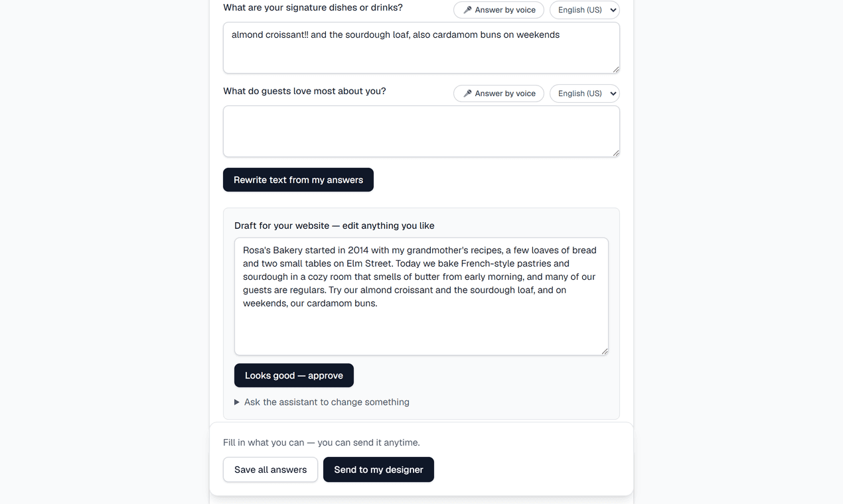Click 'Rewrite text from my answers'
Viewport: 843px width, 504px height.
298,180
